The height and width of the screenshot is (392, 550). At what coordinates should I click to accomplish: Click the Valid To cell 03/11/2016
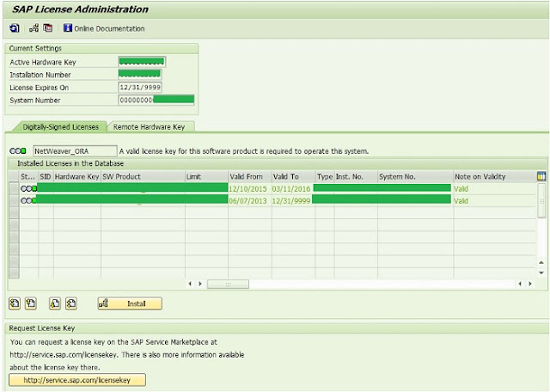point(291,189)
